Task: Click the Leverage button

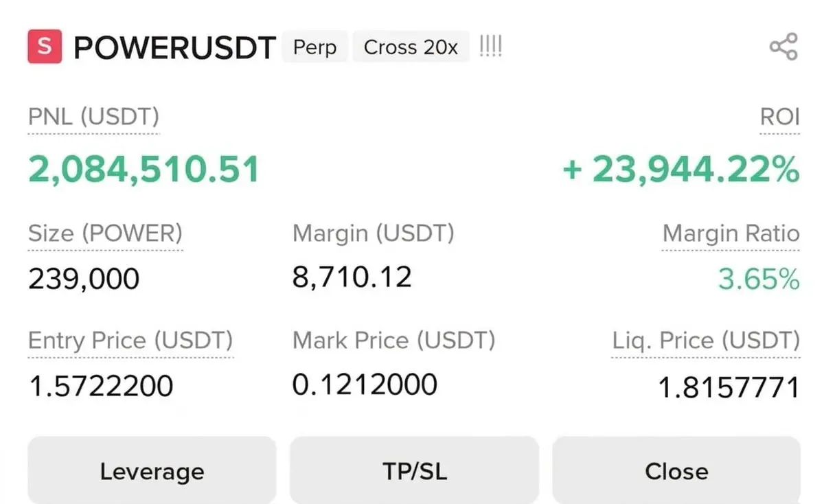Action: (x=152, y=470)
